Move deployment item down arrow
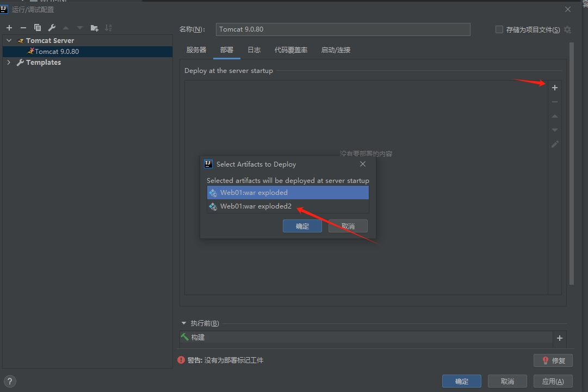The image size is (588, 392). 555,130
